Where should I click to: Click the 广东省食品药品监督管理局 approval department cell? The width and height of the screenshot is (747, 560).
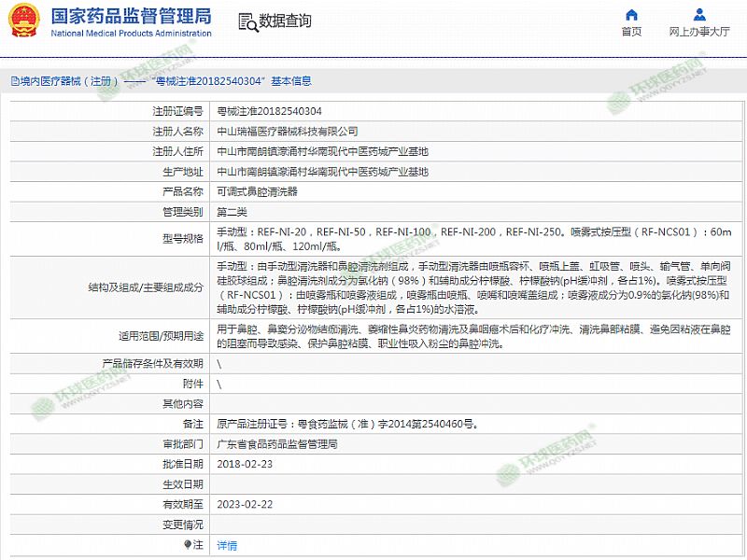(276, 443)
